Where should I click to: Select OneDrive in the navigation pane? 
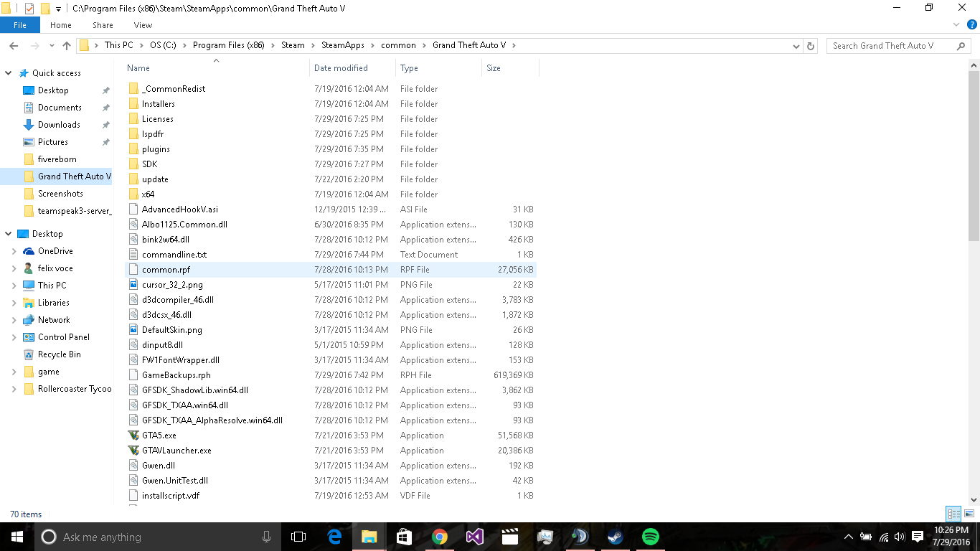tap(55, 251)
